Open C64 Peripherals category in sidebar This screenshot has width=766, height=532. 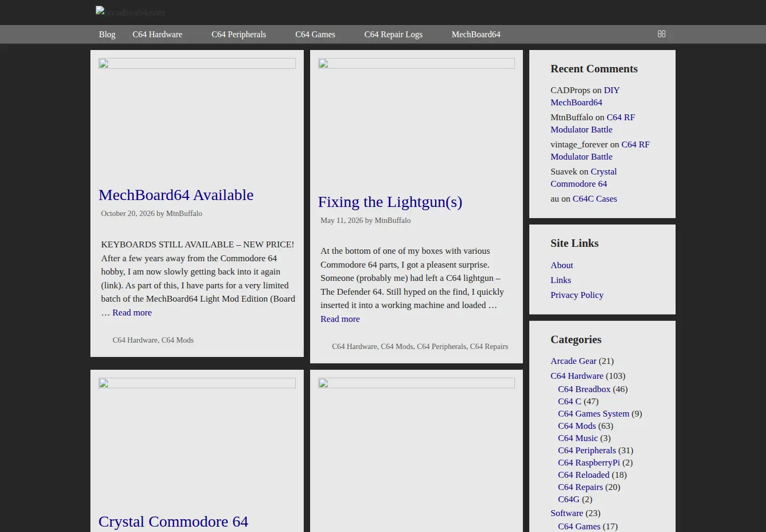[587, 450]
